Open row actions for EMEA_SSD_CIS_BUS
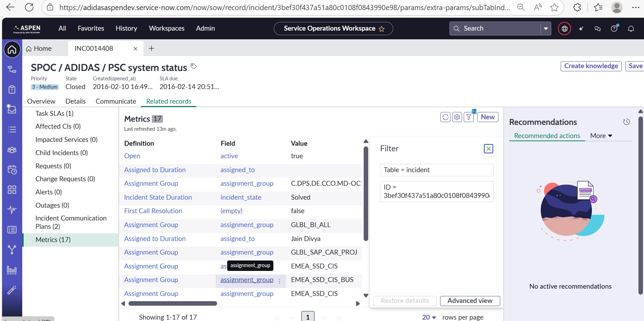Screen dimensions: 644x321 [280, 281]
